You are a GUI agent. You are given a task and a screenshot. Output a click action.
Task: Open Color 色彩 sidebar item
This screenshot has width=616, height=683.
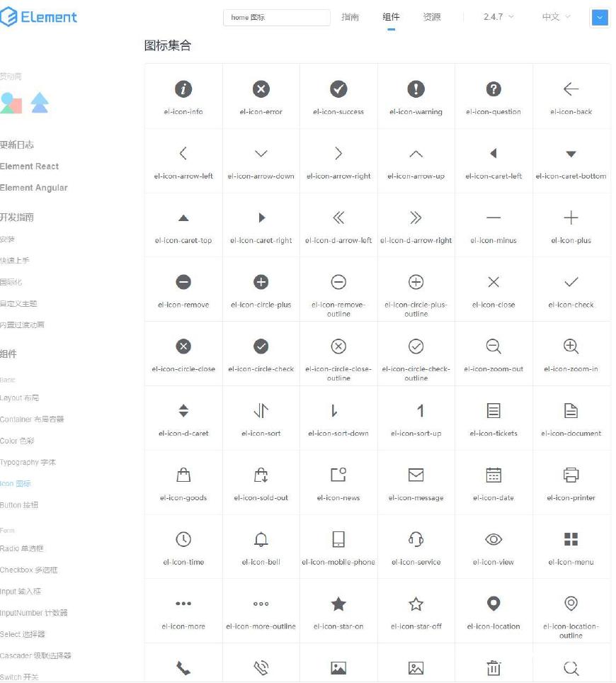[17, 441]
